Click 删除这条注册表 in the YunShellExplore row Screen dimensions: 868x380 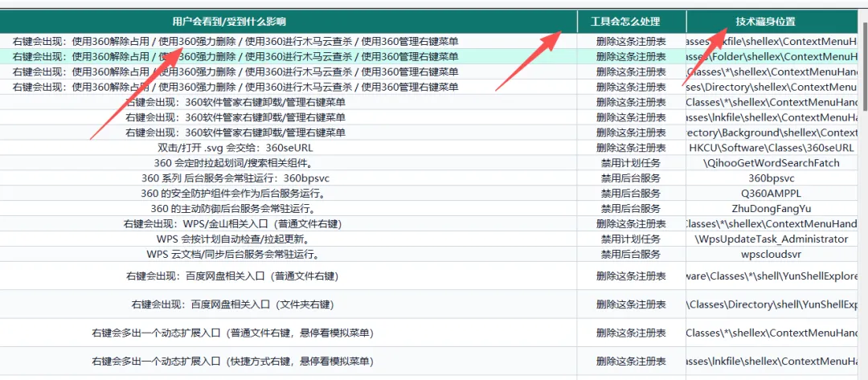pos(631,276)
